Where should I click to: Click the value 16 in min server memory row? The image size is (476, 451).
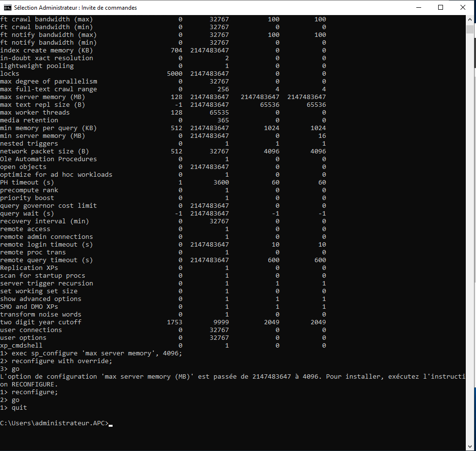(322, 136)
